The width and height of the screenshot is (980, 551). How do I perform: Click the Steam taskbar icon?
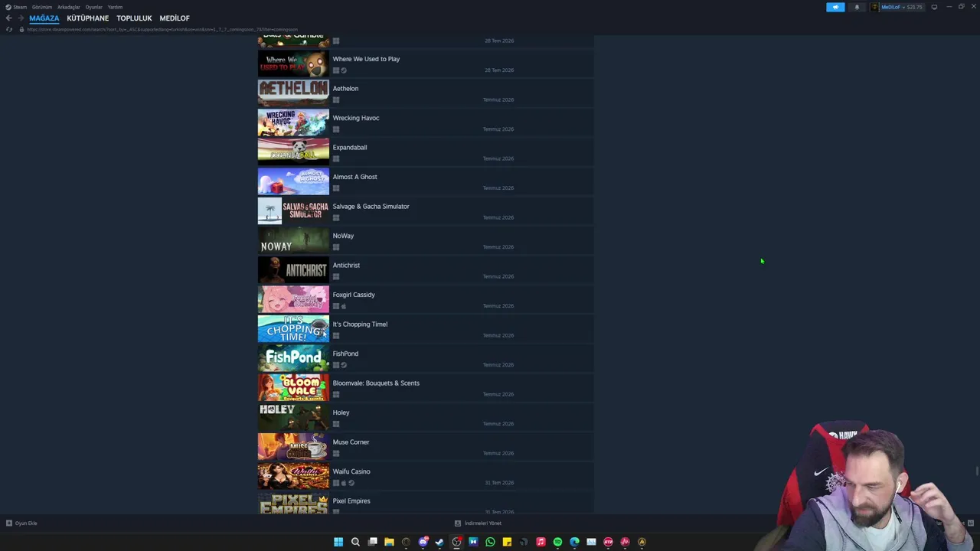(x=439, y=542)
